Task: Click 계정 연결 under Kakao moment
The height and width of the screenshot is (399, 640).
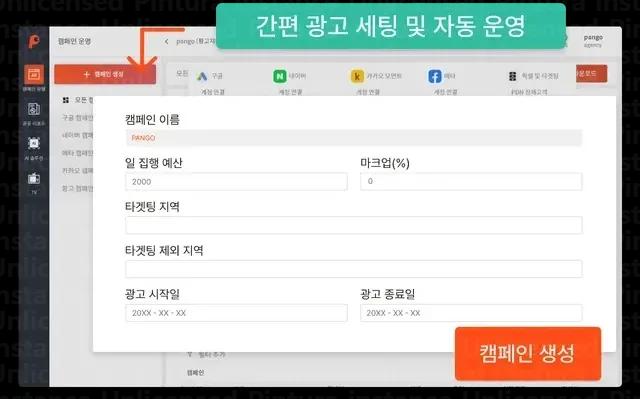Action: pos(368,93)
